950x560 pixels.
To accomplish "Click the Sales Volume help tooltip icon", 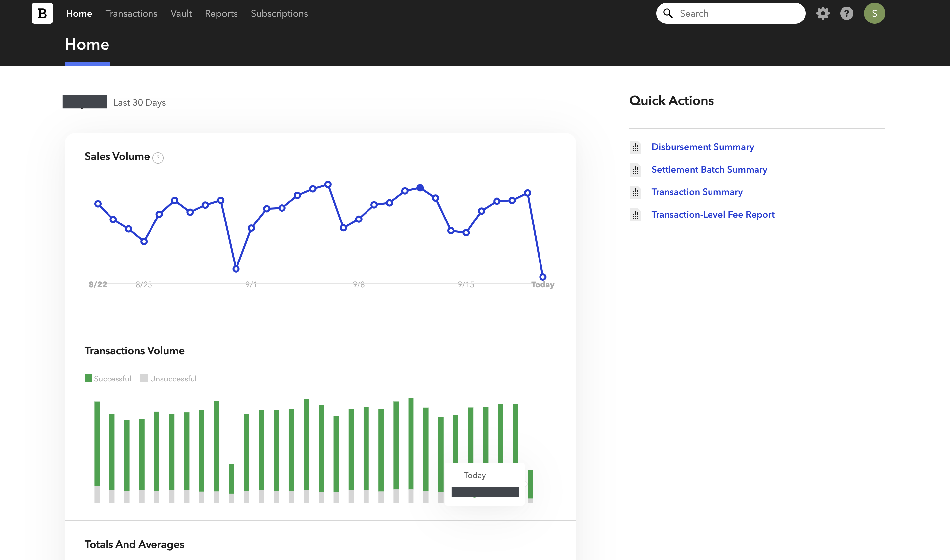I will point(158,158).
